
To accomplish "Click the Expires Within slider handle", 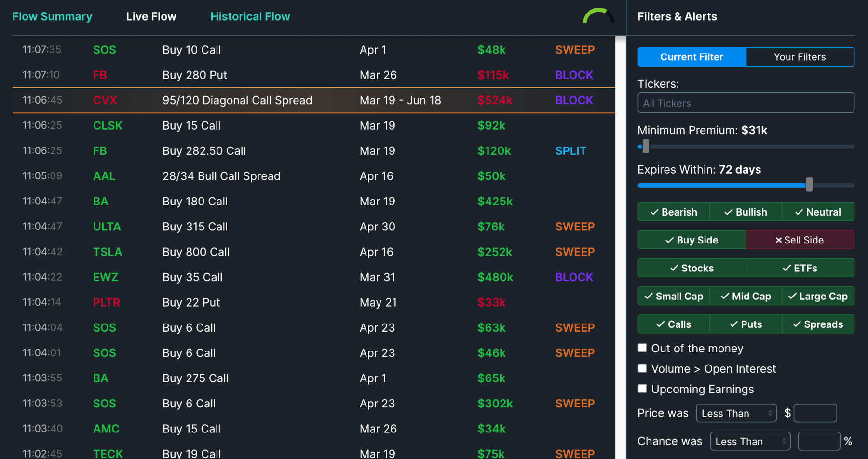I will (809, 185).
